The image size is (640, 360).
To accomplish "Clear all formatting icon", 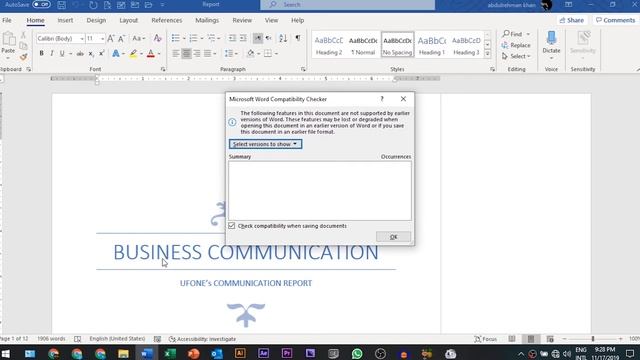I will pyautogui.click(x=158, y=38).
